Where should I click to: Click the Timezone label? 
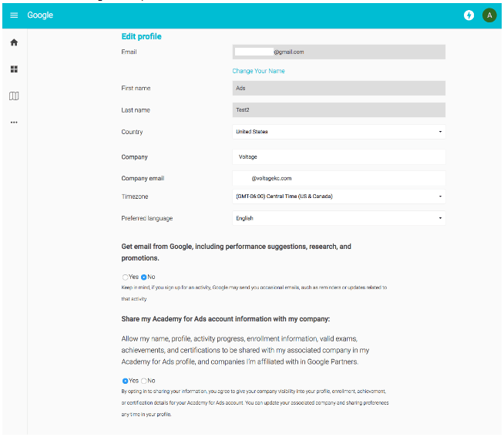135,197
